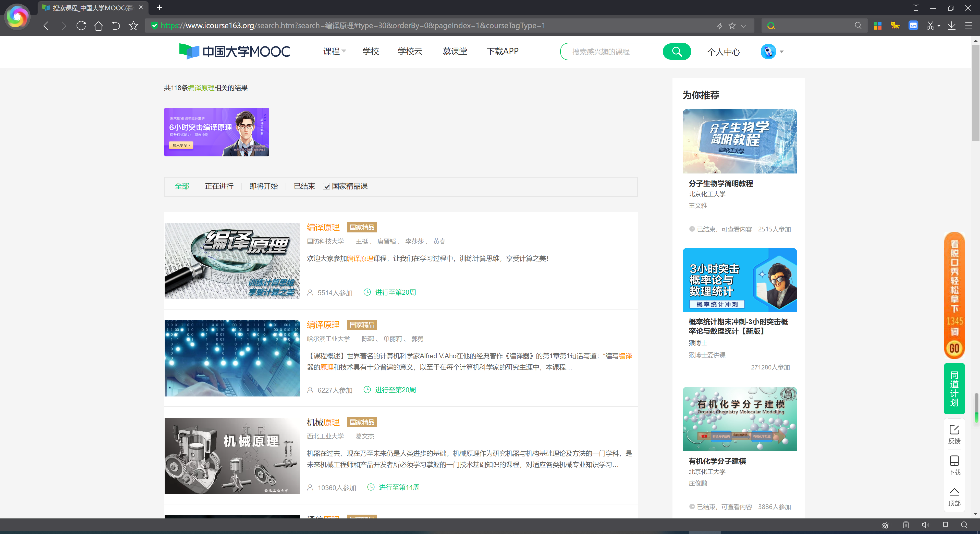Select the 正在进行 filter tab

(x=219, y=186)
